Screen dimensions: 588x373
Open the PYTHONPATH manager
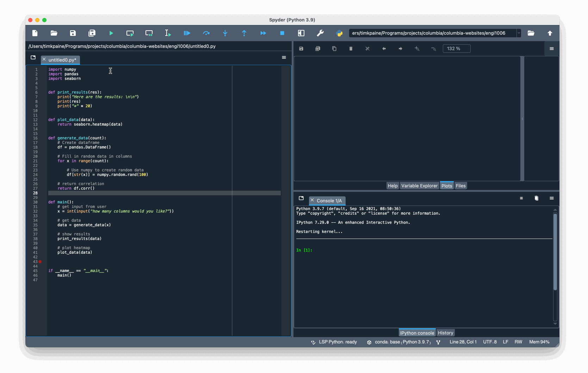(339, 33)
